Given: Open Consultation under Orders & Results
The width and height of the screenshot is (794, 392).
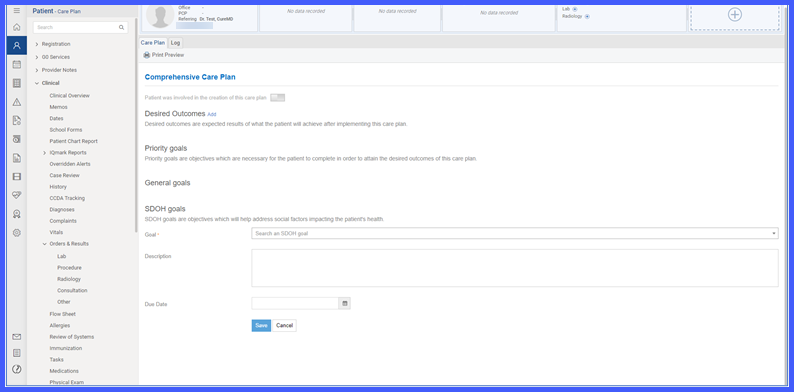Looking at the screenshot, I should (72, 291).
